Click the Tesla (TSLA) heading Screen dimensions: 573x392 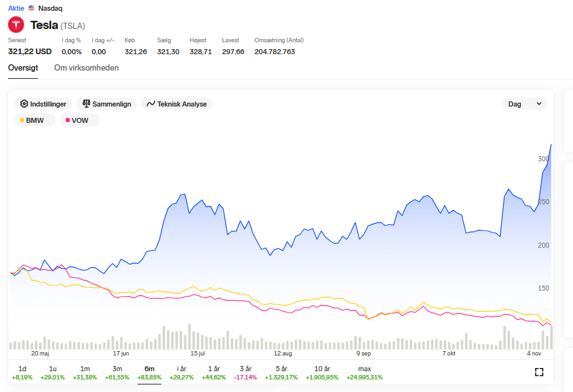(58, 25)
